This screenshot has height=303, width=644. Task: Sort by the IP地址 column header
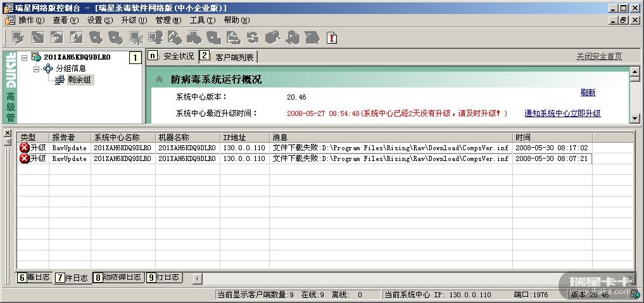point(245,138)
